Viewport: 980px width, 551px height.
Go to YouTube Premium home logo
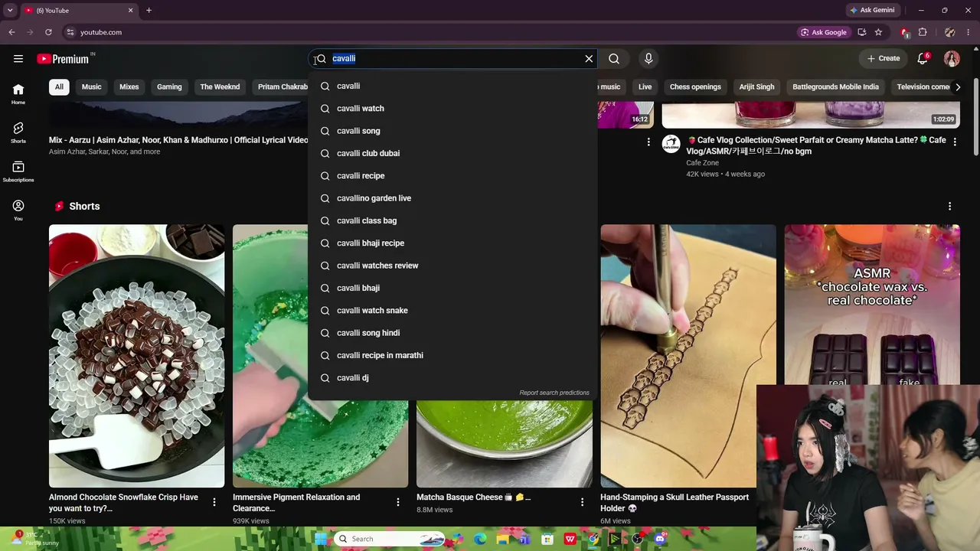pos(64,59)
